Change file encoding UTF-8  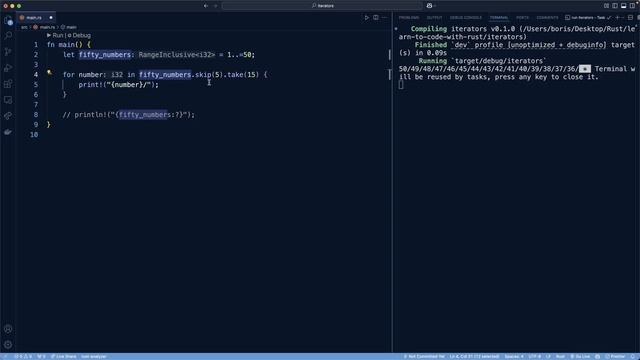click(535, 356)
